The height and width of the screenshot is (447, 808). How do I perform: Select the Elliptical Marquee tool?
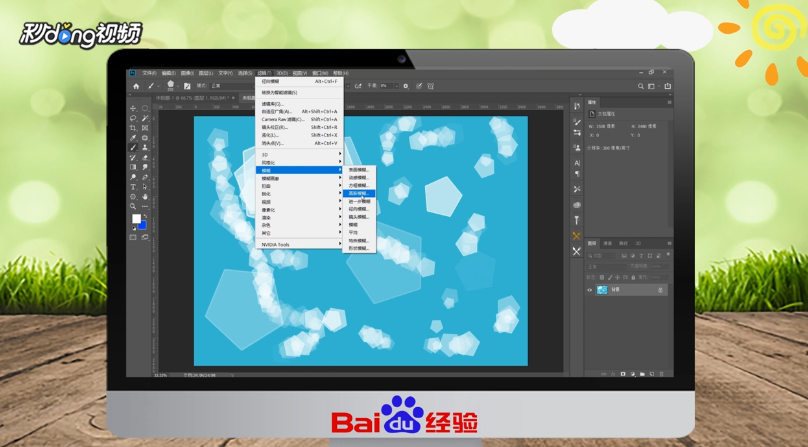click(145, 108)
